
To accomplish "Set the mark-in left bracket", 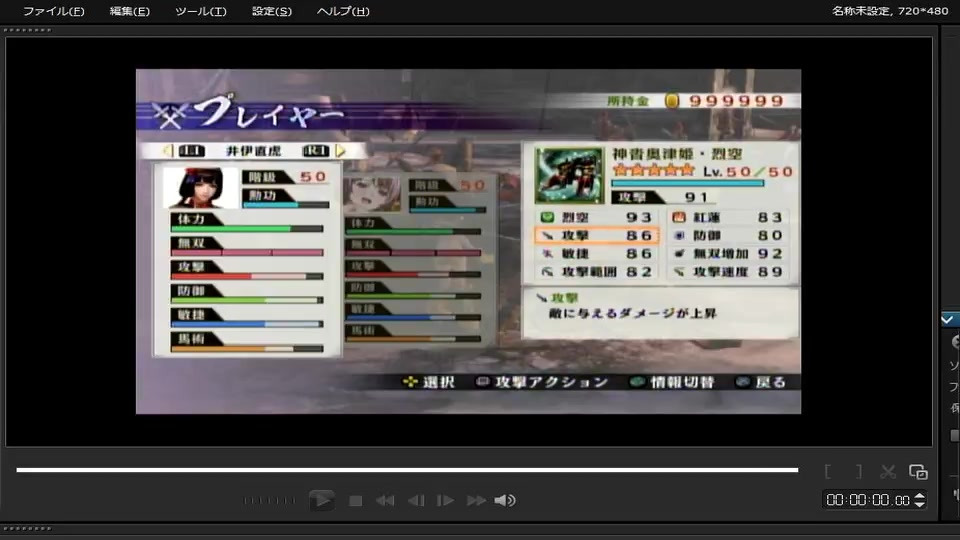I will coord(828,471).
